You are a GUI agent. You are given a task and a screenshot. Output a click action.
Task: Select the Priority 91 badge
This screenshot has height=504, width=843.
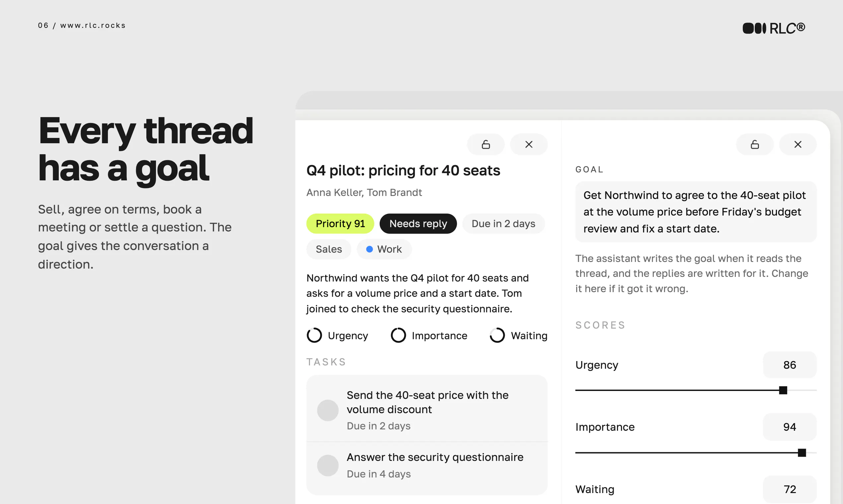pos(340,223)
